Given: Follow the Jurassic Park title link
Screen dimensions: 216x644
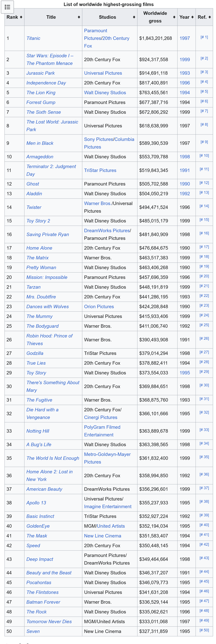Looking at the screenshot, I should tap(40, 73).
